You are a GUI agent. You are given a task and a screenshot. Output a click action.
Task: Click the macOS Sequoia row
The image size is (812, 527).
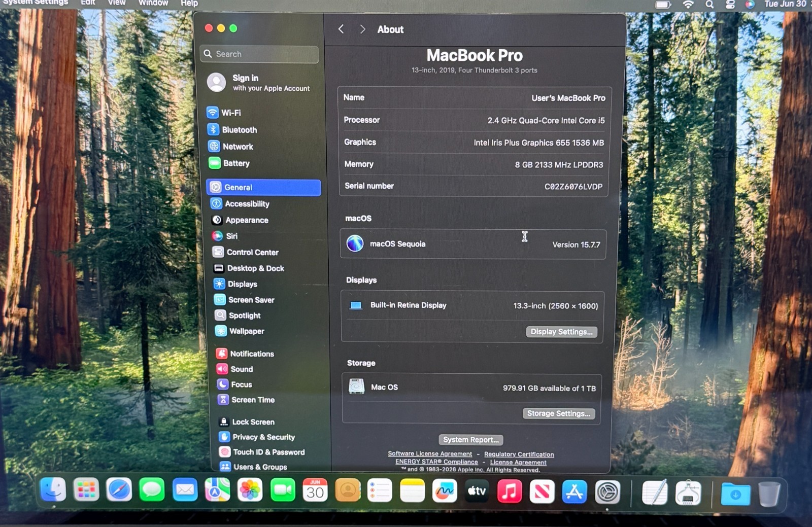[473, 244]
